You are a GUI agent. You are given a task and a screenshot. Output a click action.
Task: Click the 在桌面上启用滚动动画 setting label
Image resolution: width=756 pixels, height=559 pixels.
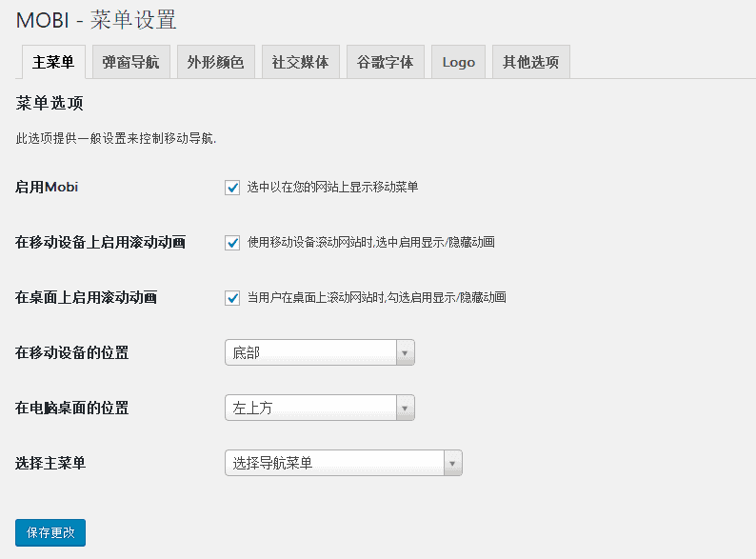86,297
